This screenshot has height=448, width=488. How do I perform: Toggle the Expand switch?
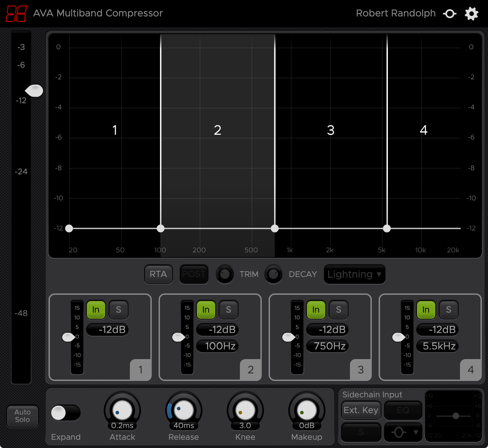[x=66, y=413]
